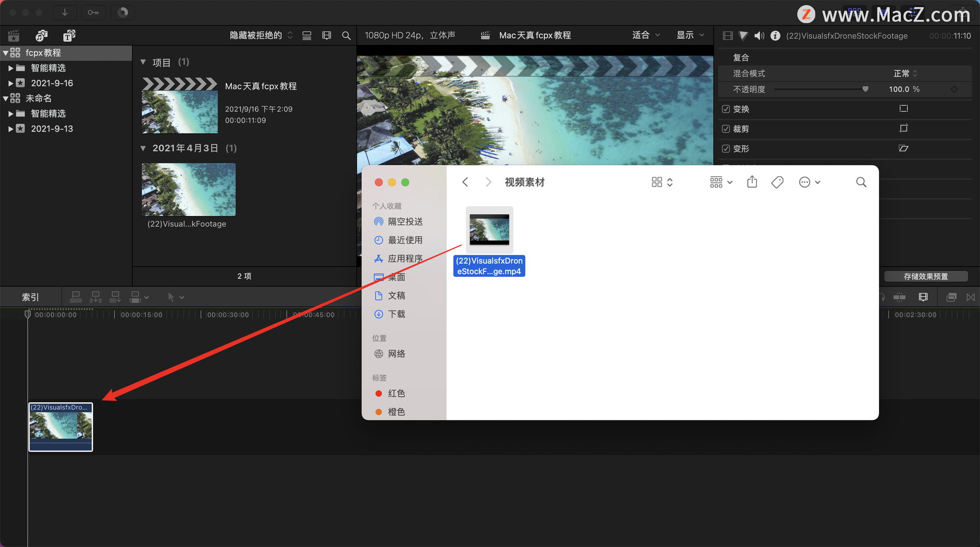Open clip appearance filmstrip icon in browser
The height and width of the screenshot is (547, 980).
click(327, 36)
